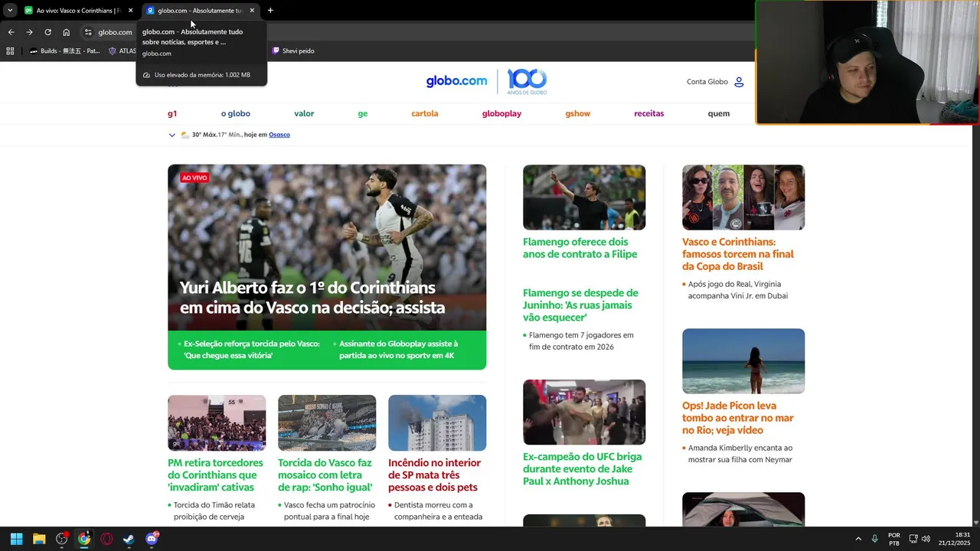Open the quem section
The width and height of the screenshot is (980, 551).
coord(719,113)
